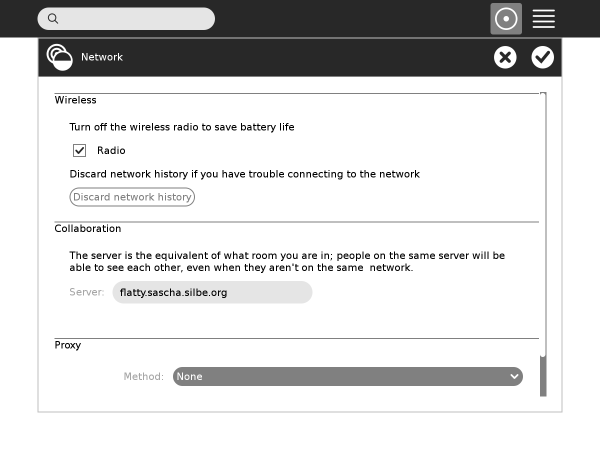This screenshot has height=450, width=600.
Task: Switch to the favorites ring view icon
Action: [x=506, y=19]
